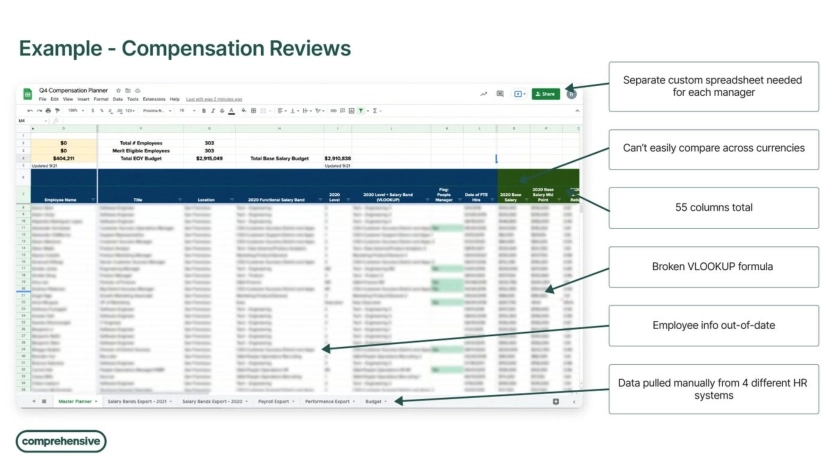Open the last edit history link
Viewport: 840px width, 473px height.
point(214,100)
